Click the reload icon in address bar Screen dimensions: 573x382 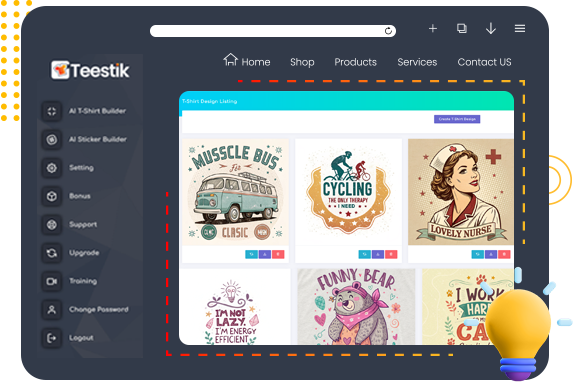(x=388, y=31)
